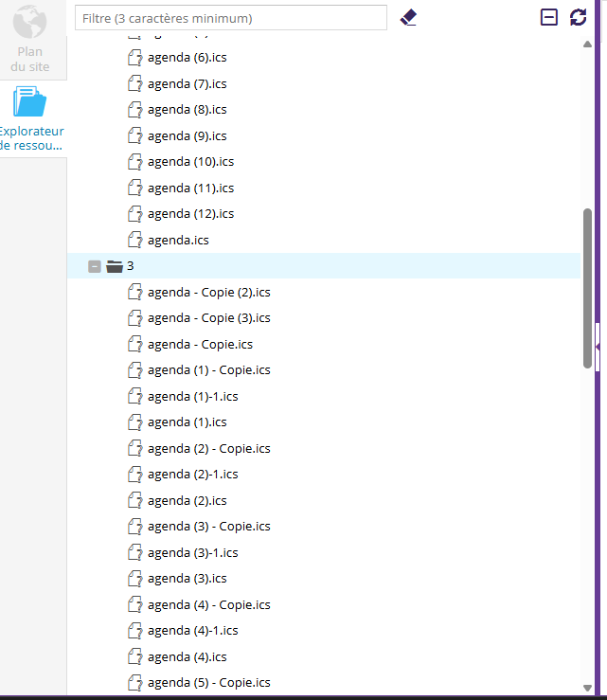This screenshot has height=700, width=607.
Task: Focus the Filtre search input field
Action: (231, 18)
